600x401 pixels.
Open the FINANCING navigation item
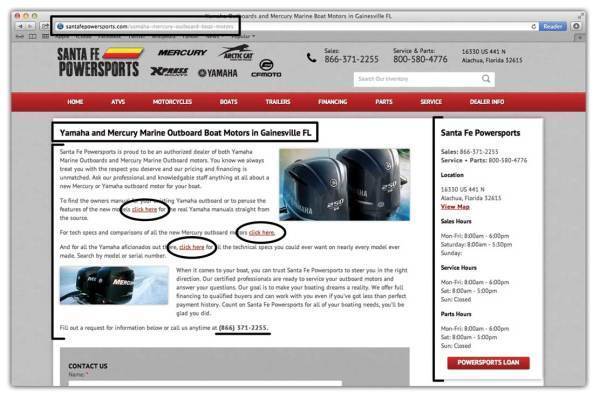click(333, 102)
